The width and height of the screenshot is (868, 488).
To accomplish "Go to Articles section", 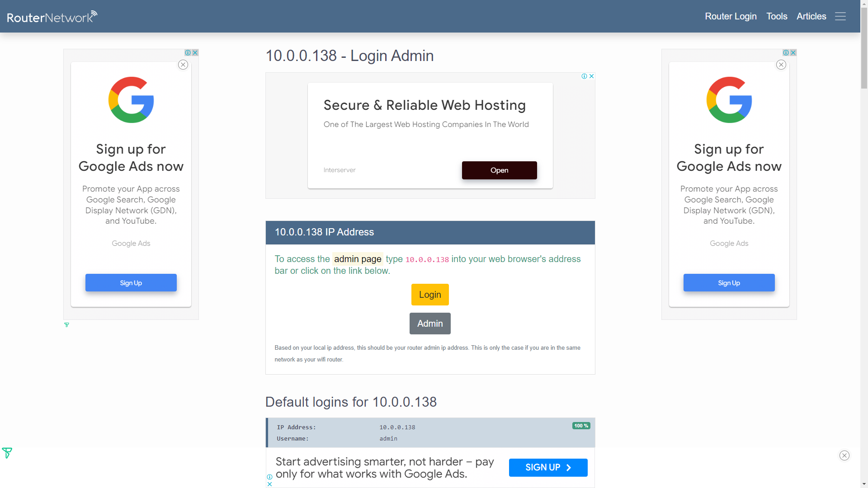I will pyautogui.click(x=811, y=16).
